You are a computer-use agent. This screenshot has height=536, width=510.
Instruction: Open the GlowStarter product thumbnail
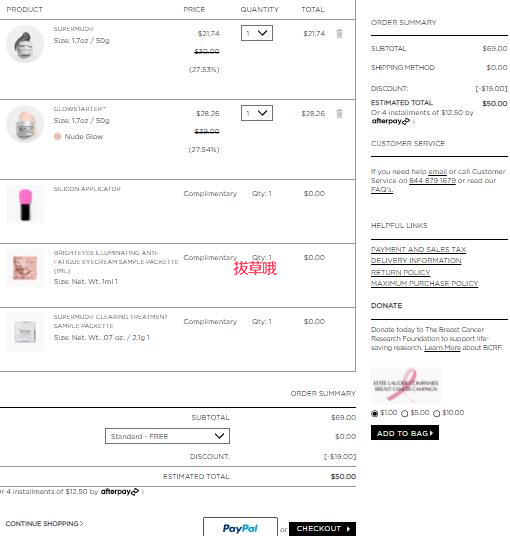point(25,124)
